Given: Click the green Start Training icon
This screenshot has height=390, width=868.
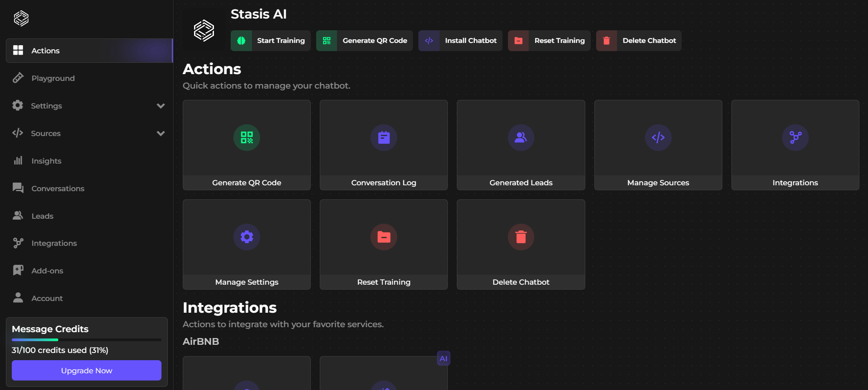Looking at the screenshot, I should tap(241, 41).
